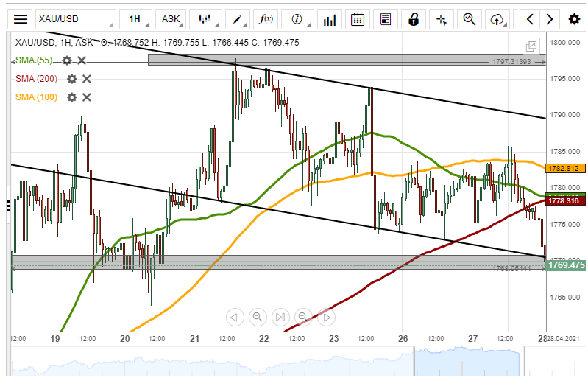Jump to latest candle button
The width and height of the screenshot is (588, 378).
[280, 318]
